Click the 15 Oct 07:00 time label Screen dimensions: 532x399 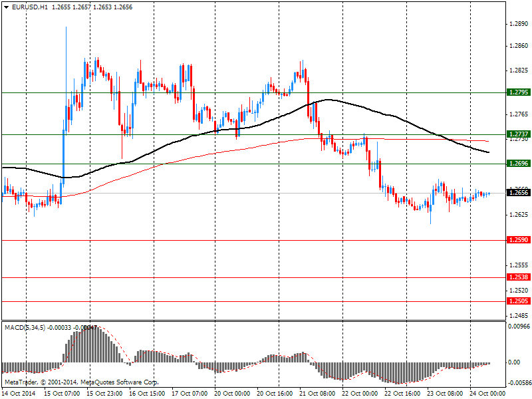62,394
